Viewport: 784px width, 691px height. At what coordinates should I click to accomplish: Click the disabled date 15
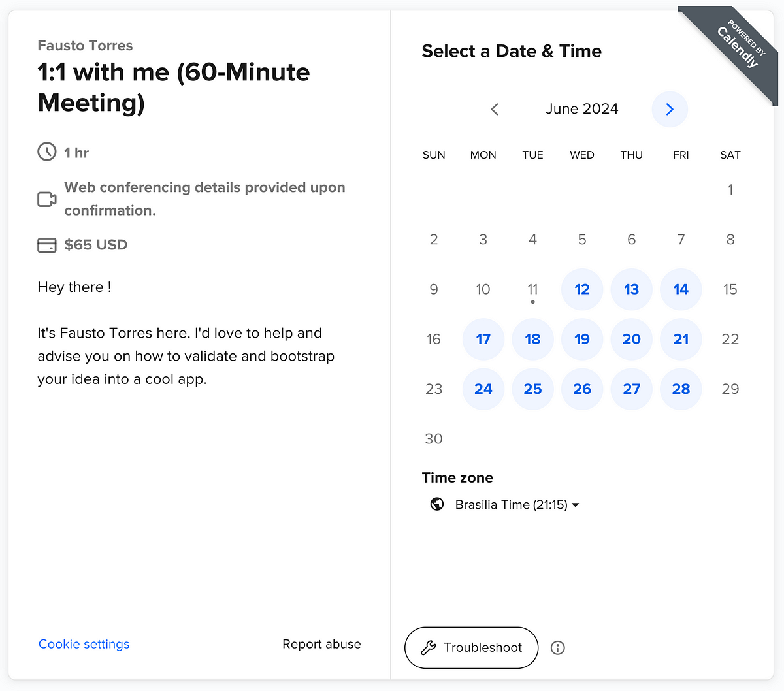pyautogui.click(x=730, y=289)
